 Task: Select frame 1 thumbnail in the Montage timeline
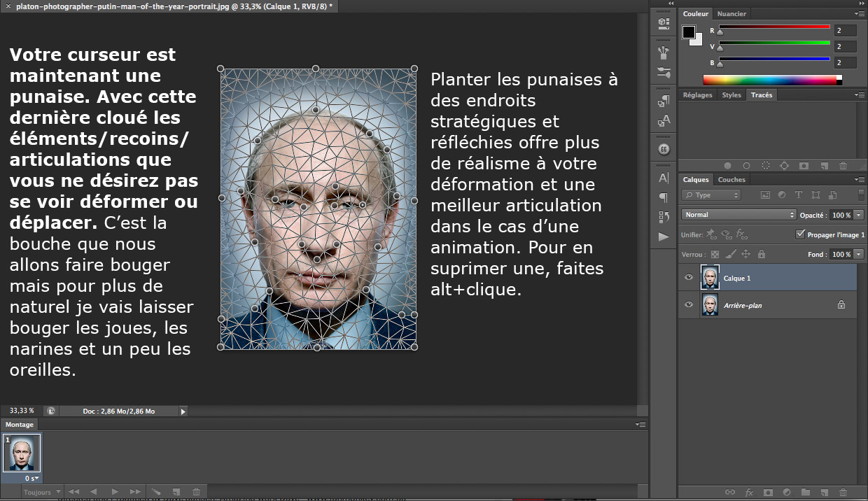(22, 453)
